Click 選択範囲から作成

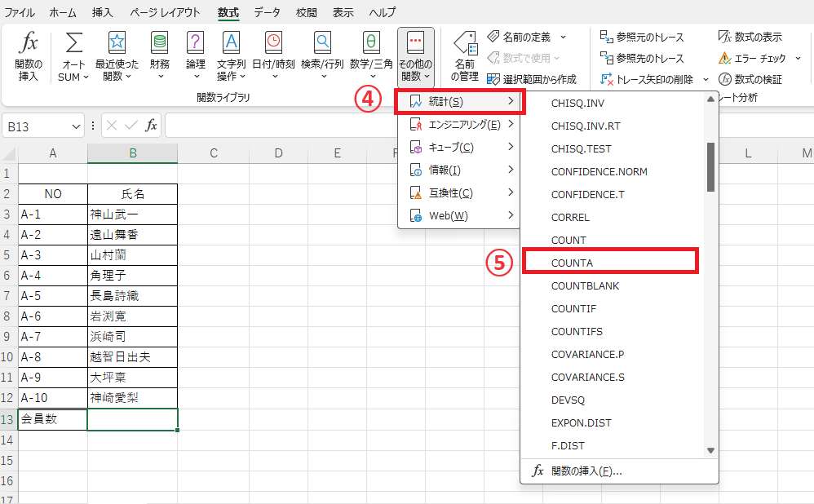tap(532, 79)
